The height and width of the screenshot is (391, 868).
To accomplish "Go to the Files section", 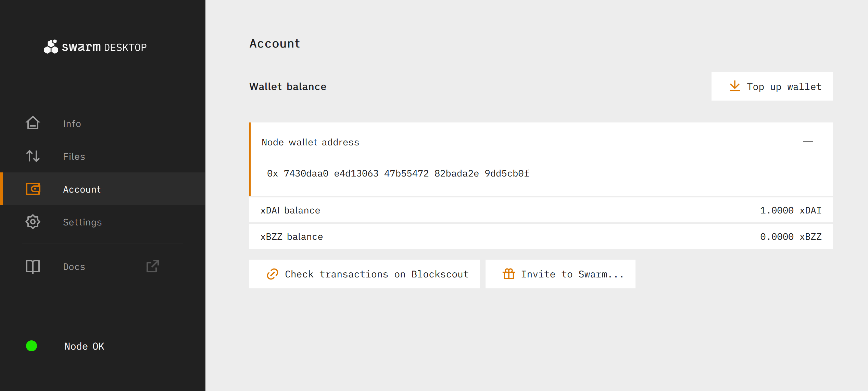I will tap(74, 156).
